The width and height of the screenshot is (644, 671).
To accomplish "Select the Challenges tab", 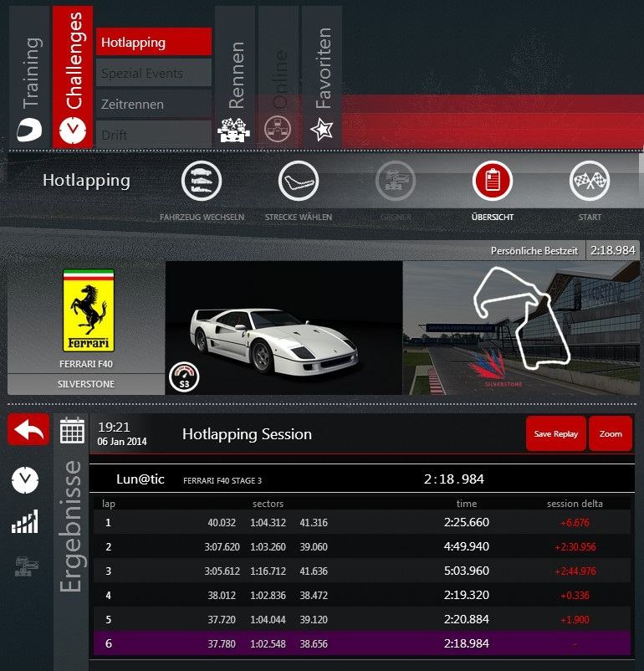I will 73,77.
